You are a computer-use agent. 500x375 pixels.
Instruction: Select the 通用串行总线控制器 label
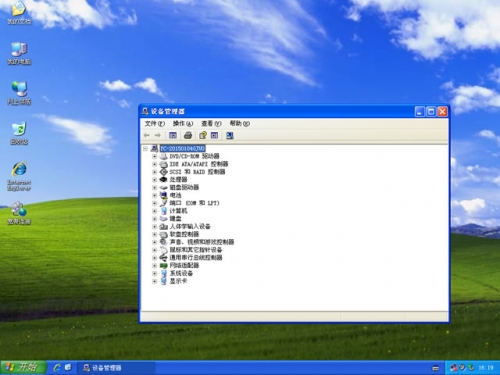pyautogui.click(x=196, y=258)
